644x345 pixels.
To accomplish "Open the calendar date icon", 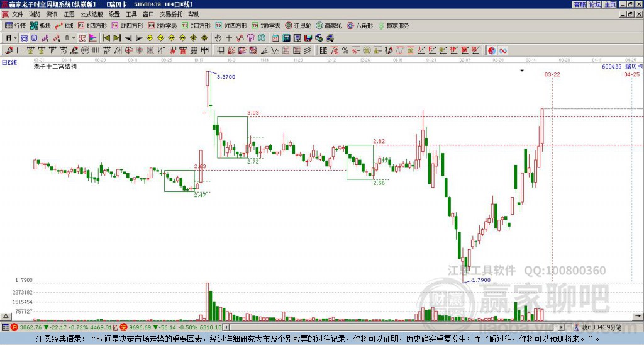I will 275,38.
